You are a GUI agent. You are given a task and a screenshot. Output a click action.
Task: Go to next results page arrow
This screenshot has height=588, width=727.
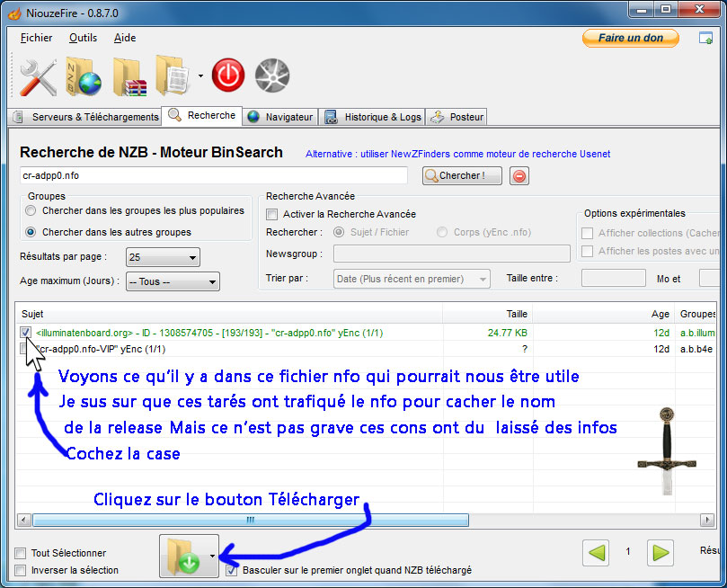click(661, 552)
